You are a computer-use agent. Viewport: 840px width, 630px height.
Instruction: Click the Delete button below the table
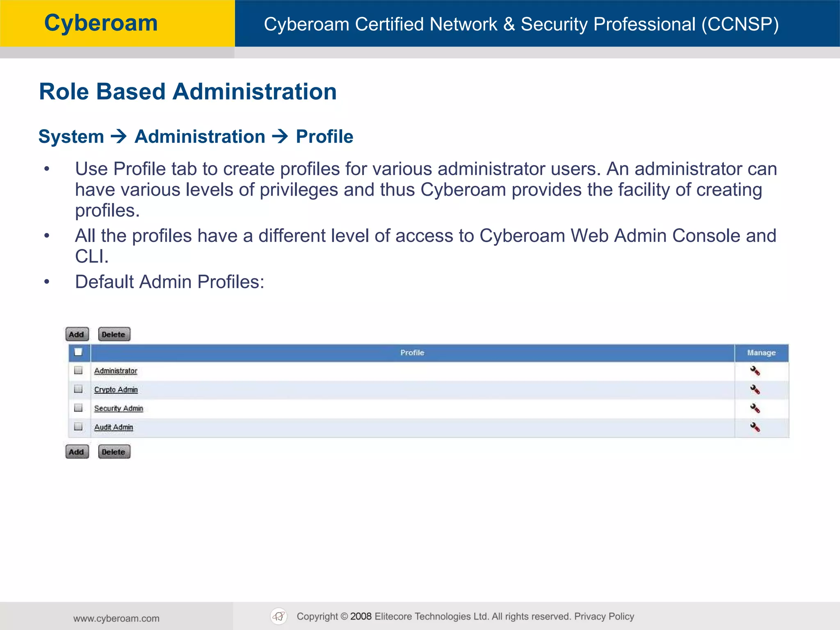tap(114, 452)
